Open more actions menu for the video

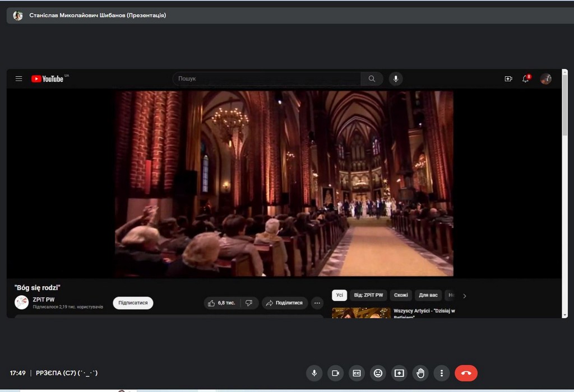coord(317,303)
